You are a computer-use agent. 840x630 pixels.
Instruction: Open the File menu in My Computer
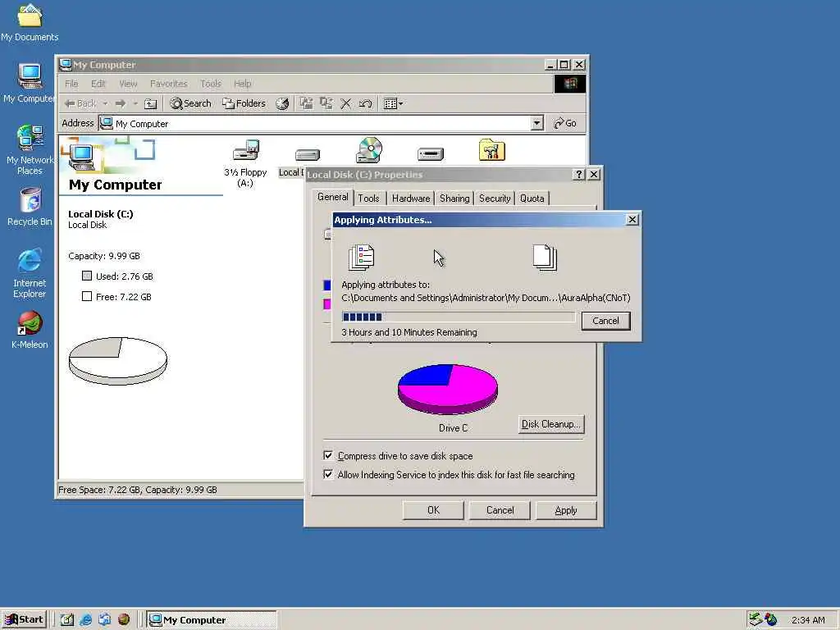point(71,84)
